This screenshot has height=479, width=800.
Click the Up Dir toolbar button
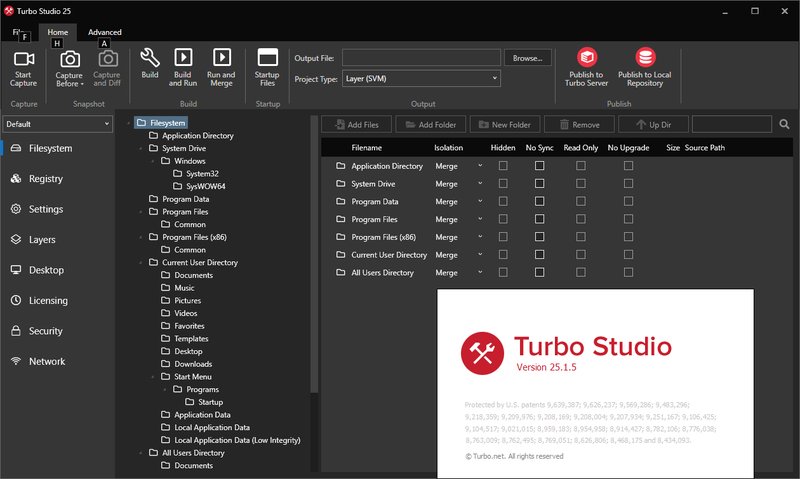click(654, 124)
